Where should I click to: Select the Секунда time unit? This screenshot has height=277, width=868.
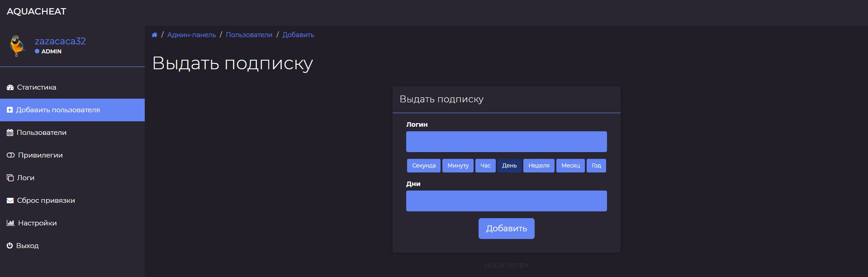coord(423,166)
